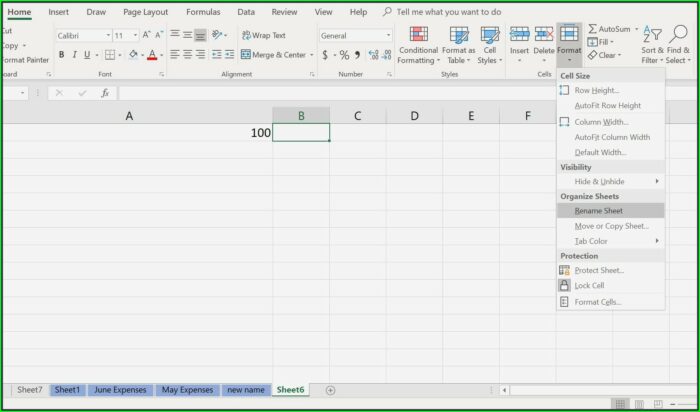Switch to June Expenses sheet tab
This screenshot has height=412, width=700.
[120, 390]
